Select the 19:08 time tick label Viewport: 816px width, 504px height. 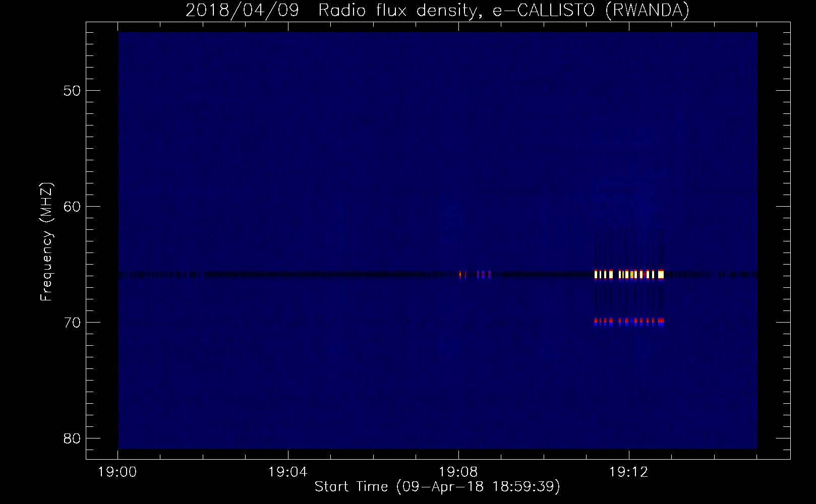458,472
